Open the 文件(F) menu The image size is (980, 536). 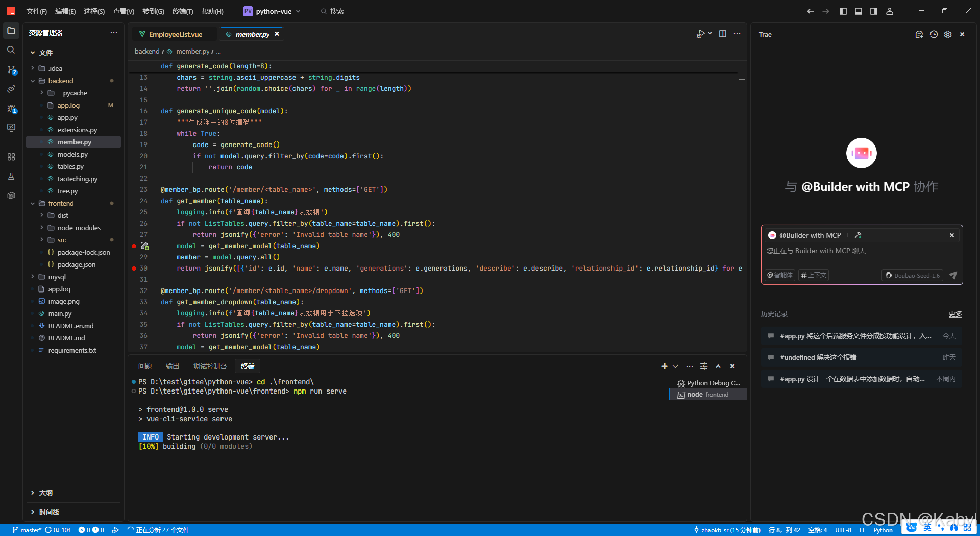(x=36, y=11)
